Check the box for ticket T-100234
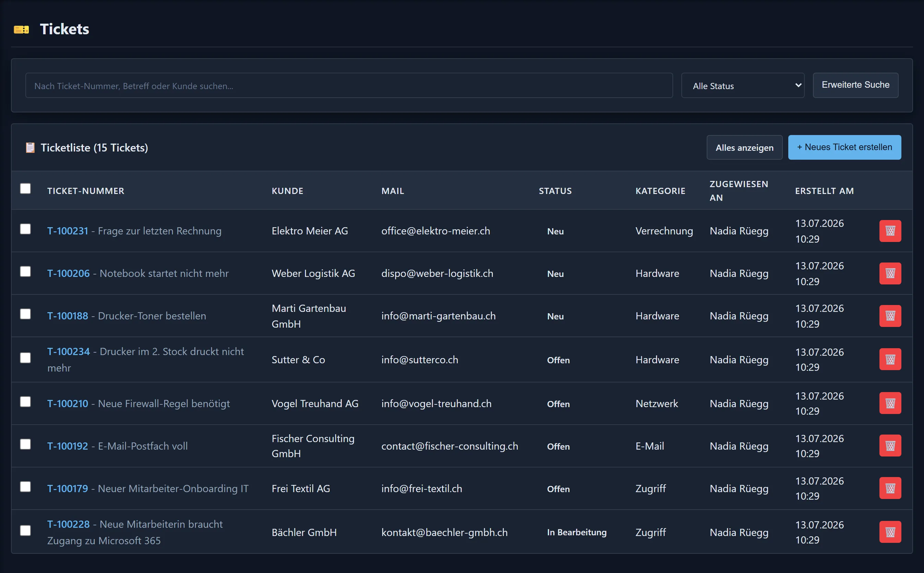The width and height of the screenshot is (924, 573). (25, 358)
